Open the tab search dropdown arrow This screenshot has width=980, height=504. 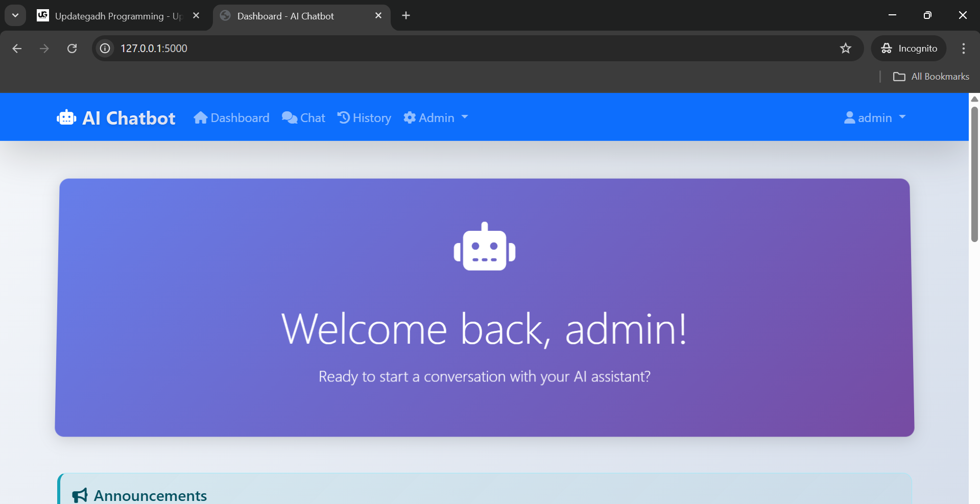15,16
